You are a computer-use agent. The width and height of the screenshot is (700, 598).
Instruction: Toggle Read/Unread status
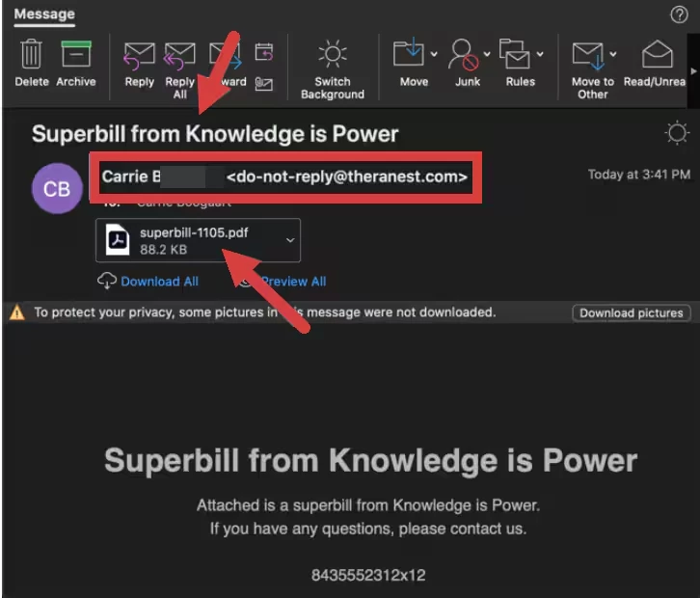pyautogui.click(x=658, y=54)
